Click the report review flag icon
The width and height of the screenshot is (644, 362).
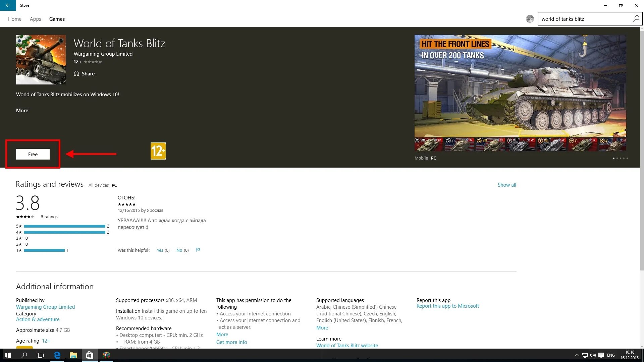tap(198, 250)
